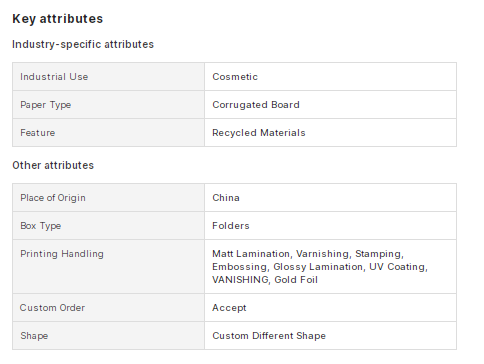Click the Recycled Materials value
This screenshot has width=484, height=364.
pos(259,133)
